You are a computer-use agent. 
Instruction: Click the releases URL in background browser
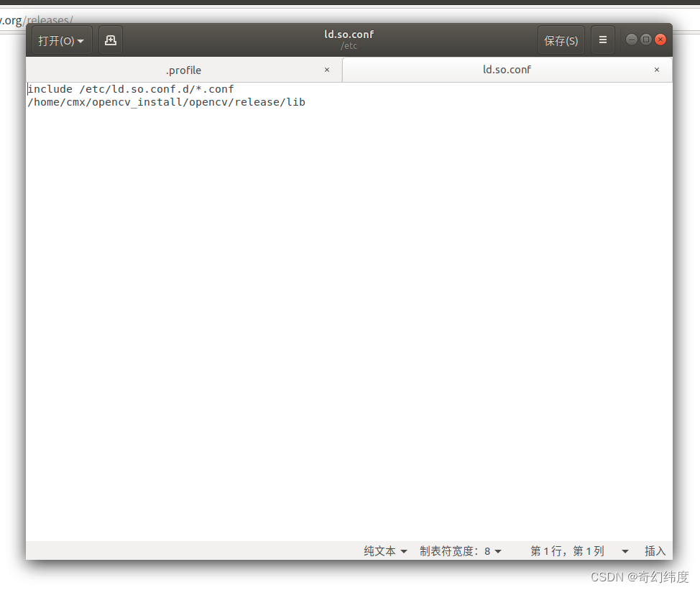click(36, 20)
